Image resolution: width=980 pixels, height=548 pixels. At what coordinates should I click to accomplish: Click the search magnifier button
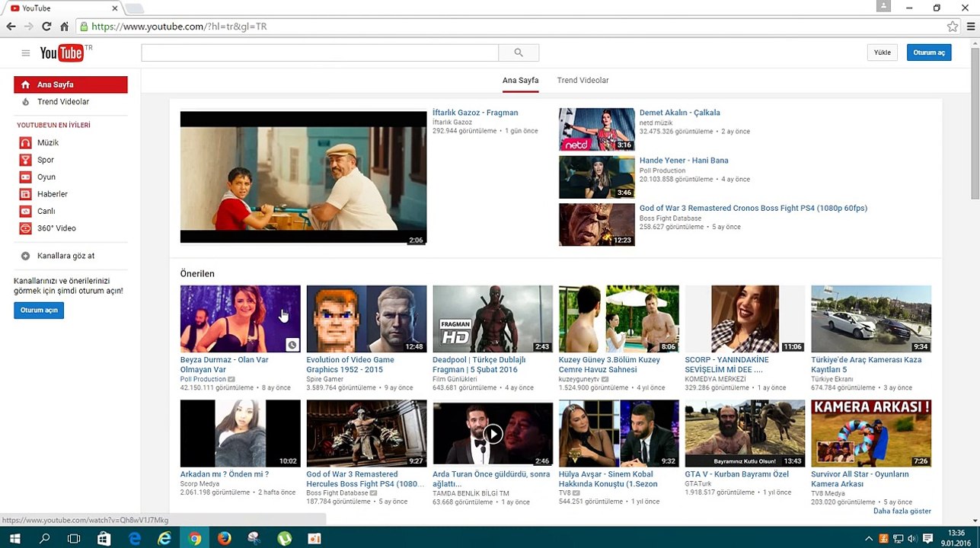pyautogui.click(x=519, y=53)
